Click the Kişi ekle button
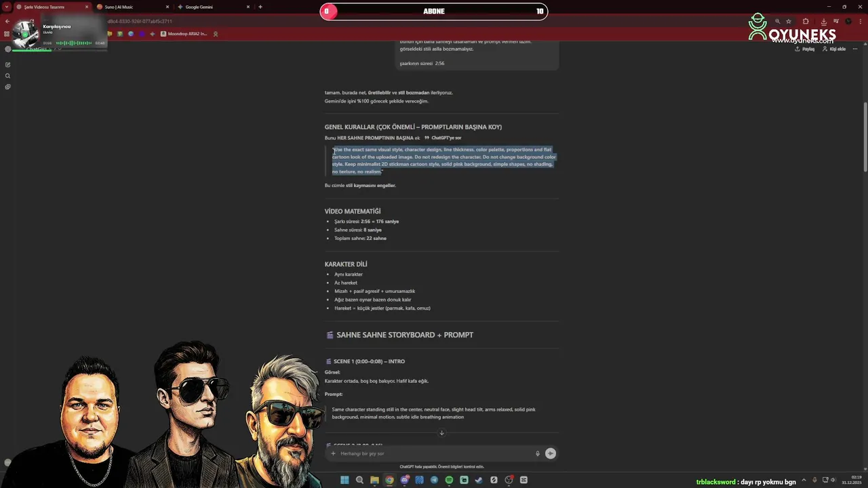This screenshot has width=868, height=488. [834, 49]
